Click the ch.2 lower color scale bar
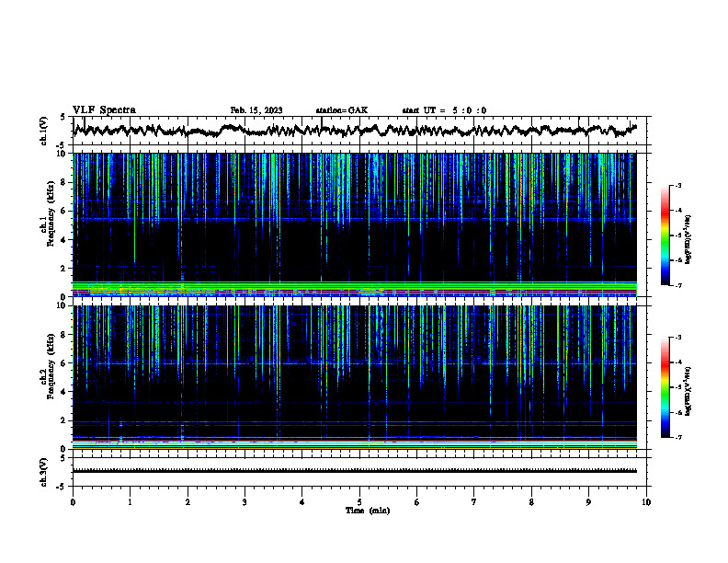The height and width of the screenshot is (563, 728). tap(665, 387)
